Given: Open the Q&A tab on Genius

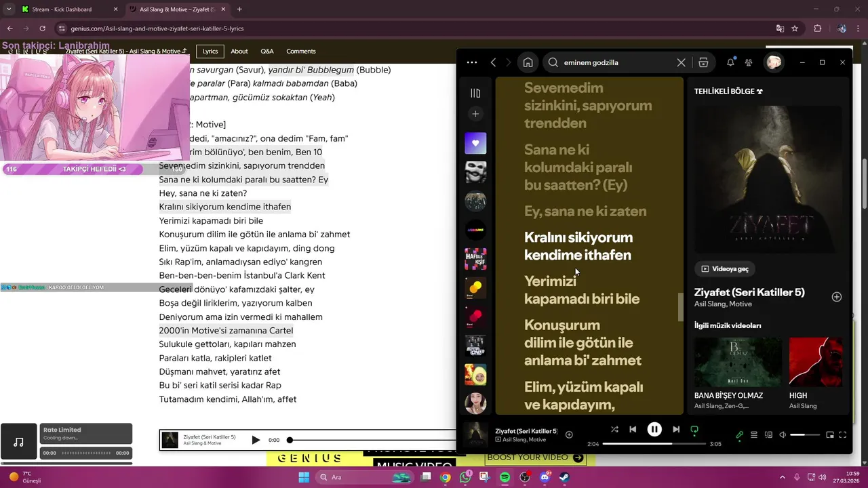Looking at the screenshot, I should tap(267, 52).
